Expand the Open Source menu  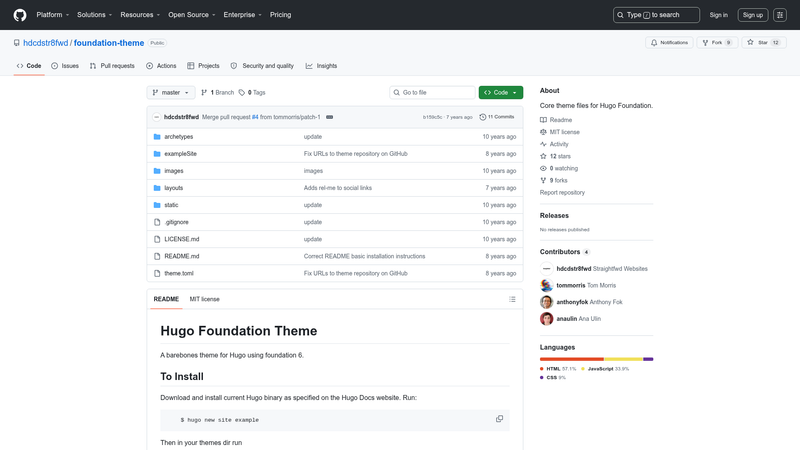pos(192,15)
